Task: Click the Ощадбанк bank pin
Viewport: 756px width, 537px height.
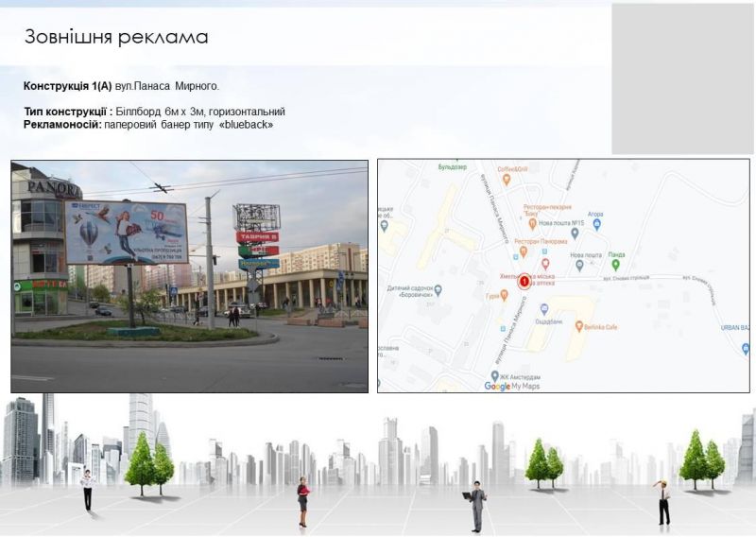Action: pyautogui.click(x=544, y=309)
